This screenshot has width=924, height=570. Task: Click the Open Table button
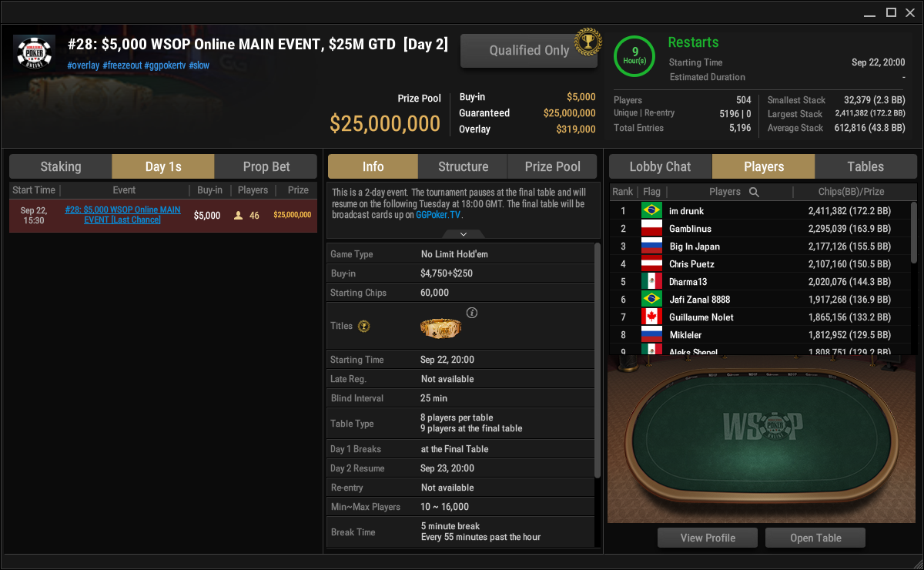815,538
